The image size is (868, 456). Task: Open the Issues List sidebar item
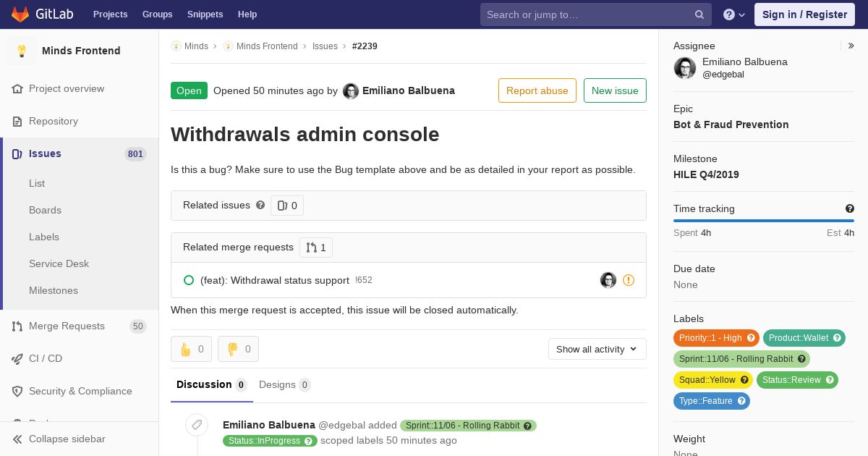point(37,184)
